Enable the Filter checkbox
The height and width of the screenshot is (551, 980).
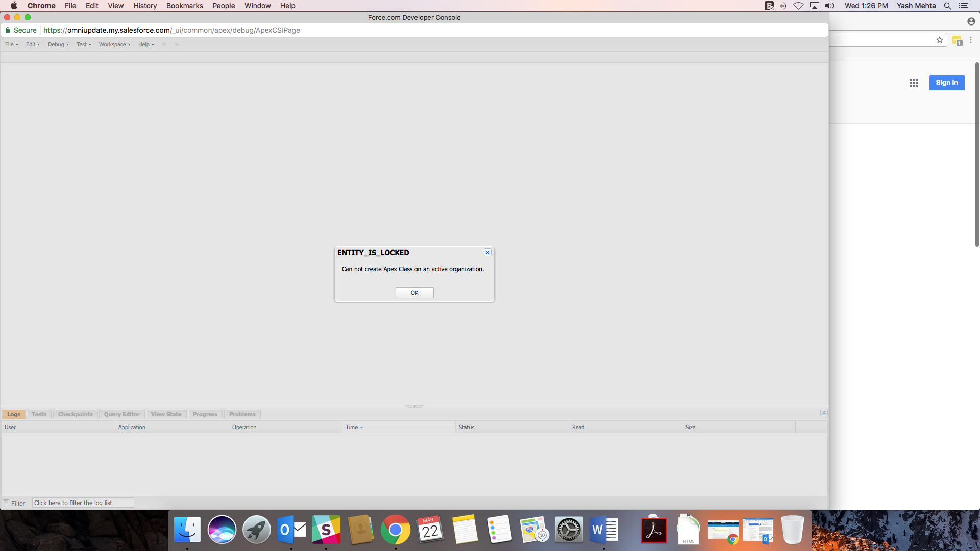coord(6,503)
